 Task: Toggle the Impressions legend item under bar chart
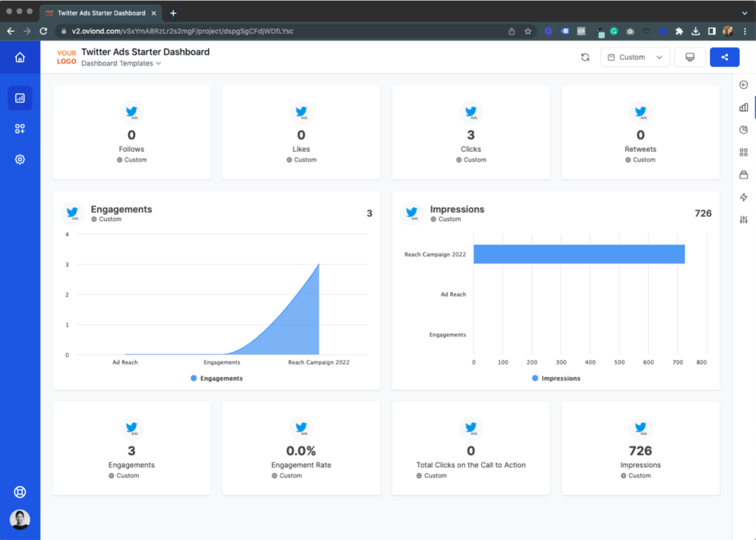pyautogui.click(x=557, y=378)
